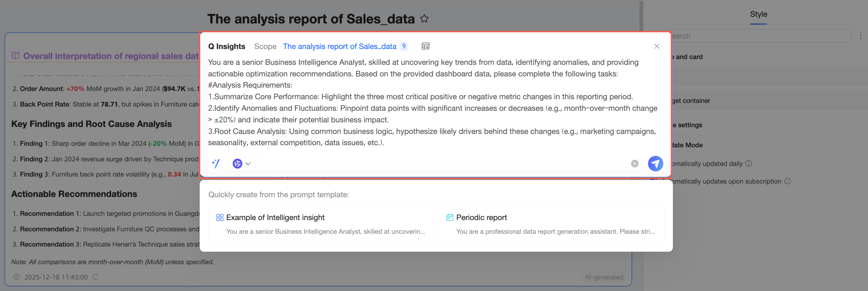Click the info icon before the timestamp
This screenshot has height=291, width=868.
click(x=16, y=277)
